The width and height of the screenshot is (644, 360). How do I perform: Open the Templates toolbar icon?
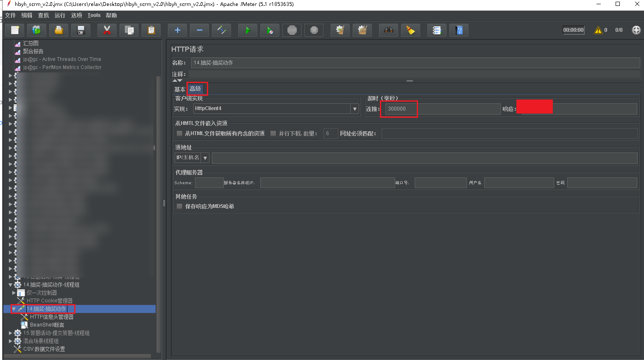coord(37,30)
